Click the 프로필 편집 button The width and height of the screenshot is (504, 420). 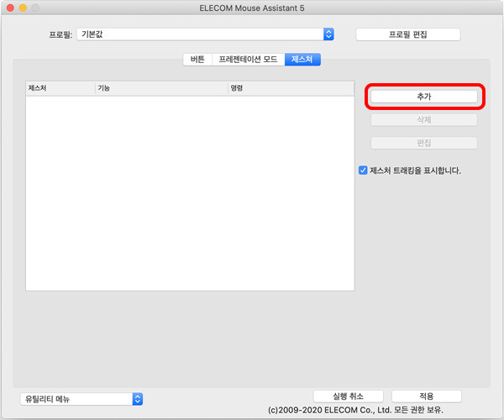click(x=408, y=34)
